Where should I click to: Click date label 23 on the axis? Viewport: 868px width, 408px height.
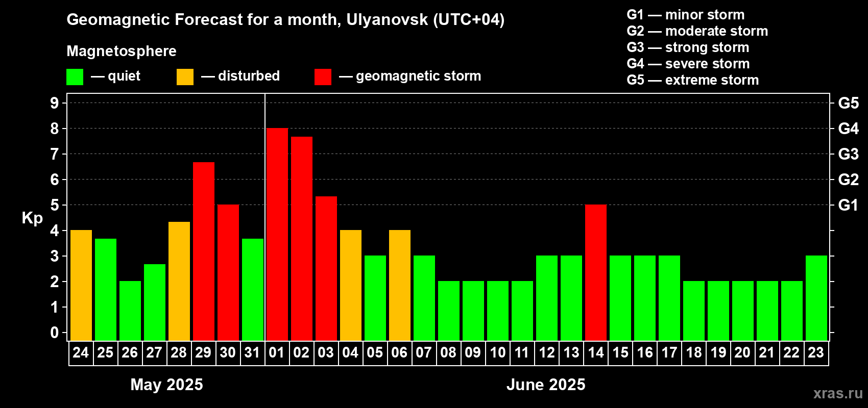pyautogui.click(x=816, y=352)
